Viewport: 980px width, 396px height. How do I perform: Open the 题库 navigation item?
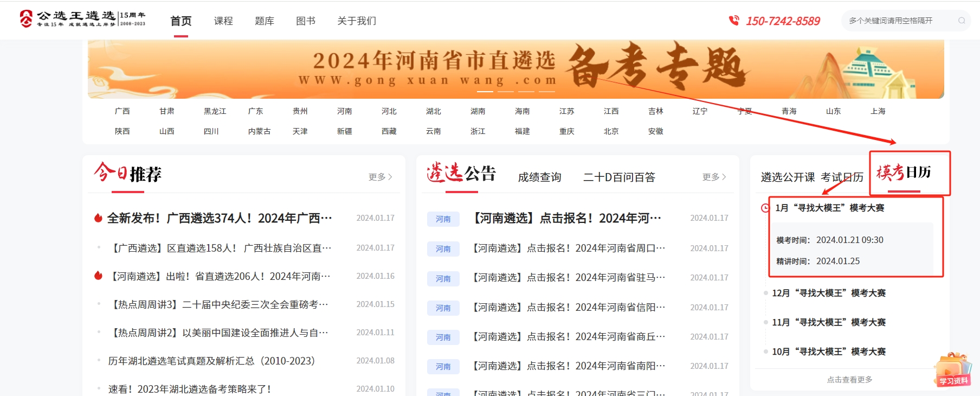(x=265, y=21)
